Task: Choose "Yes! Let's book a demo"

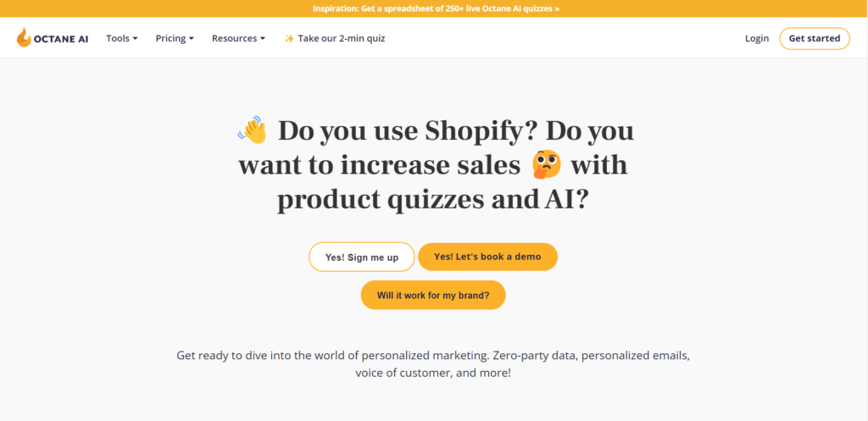Action: pyautogui.click(x=487, y=257)
